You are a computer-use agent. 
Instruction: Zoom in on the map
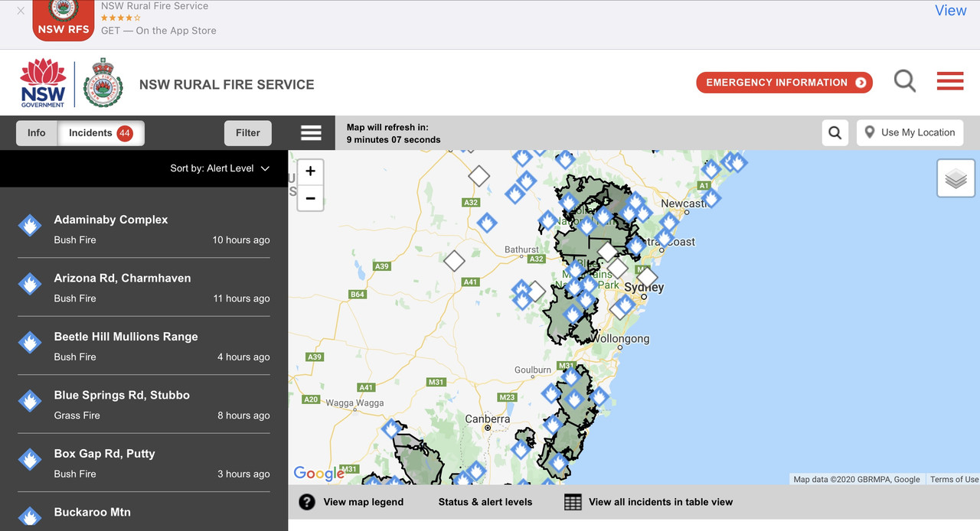pyautogui.click(x=310, y=171)
